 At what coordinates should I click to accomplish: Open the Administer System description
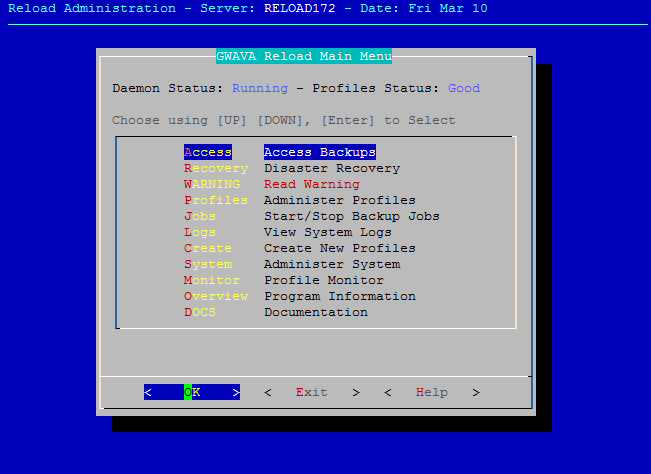[x=332, y=264]
